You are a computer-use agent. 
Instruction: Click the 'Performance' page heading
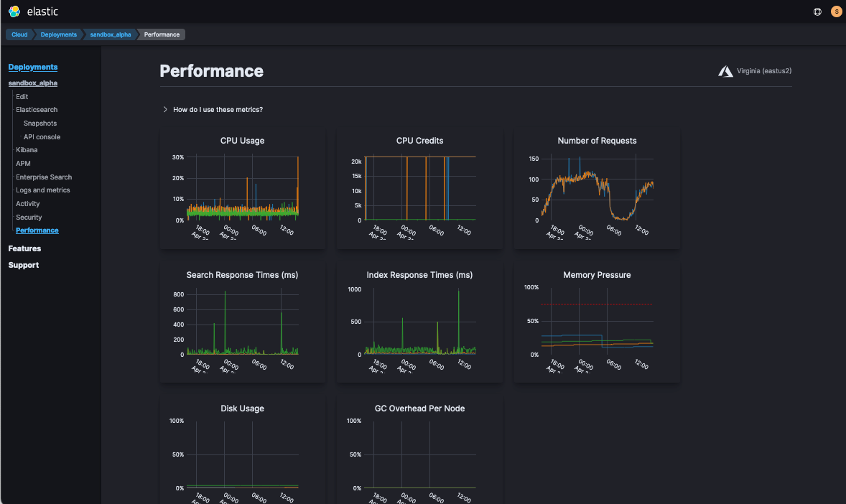click(211, 70)
